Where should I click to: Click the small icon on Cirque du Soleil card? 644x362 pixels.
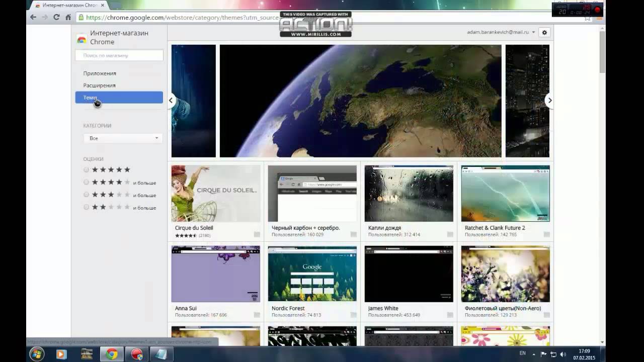[x=257, y=235]
